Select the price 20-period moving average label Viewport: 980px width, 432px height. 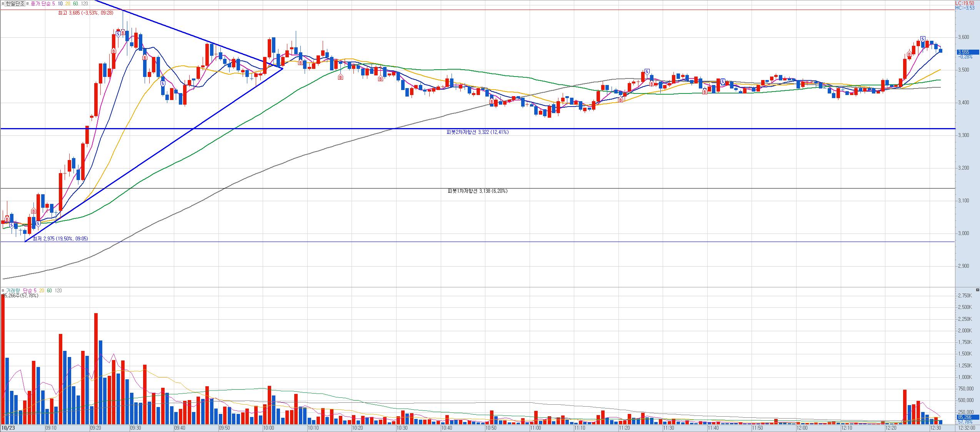click(68, 3)
